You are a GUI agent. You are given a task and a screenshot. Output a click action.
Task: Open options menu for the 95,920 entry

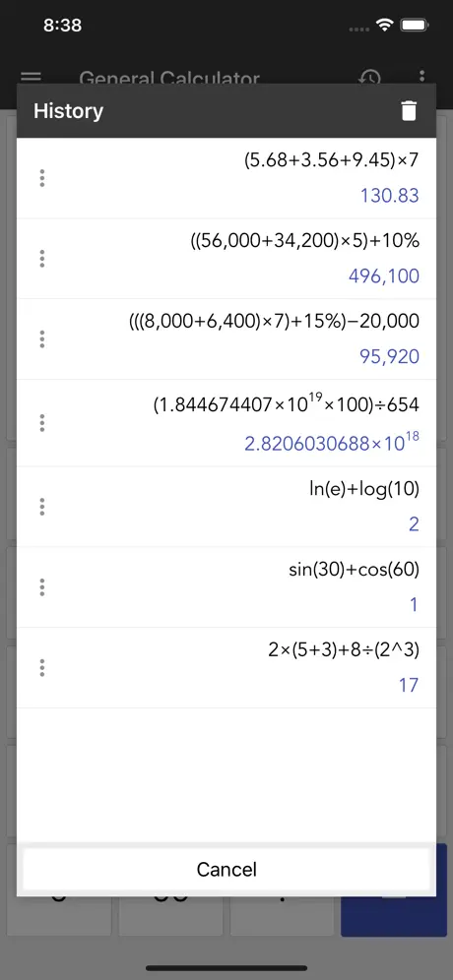pyautogui.click(x=42, y=339)
